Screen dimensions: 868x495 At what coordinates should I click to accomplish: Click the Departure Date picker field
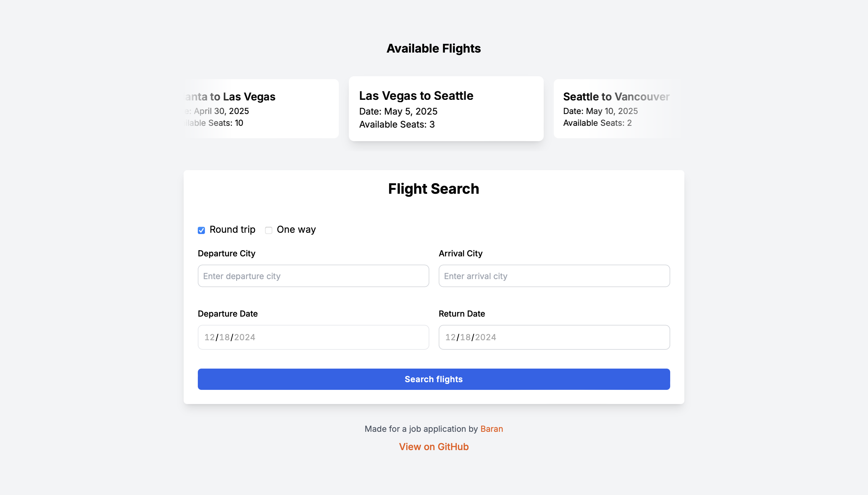(x=313, y=337)
